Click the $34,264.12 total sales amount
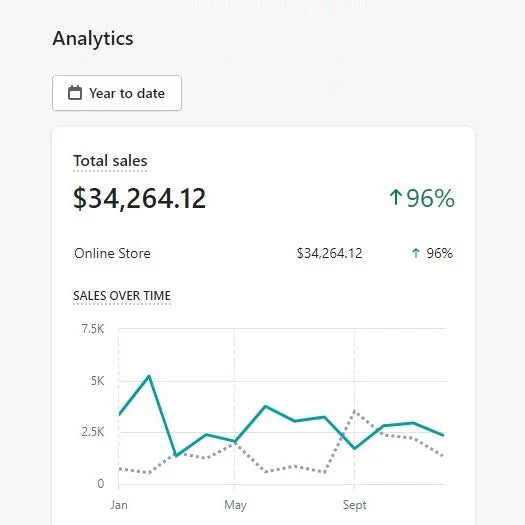Screen dimensions: 525x525 [139, 198]
